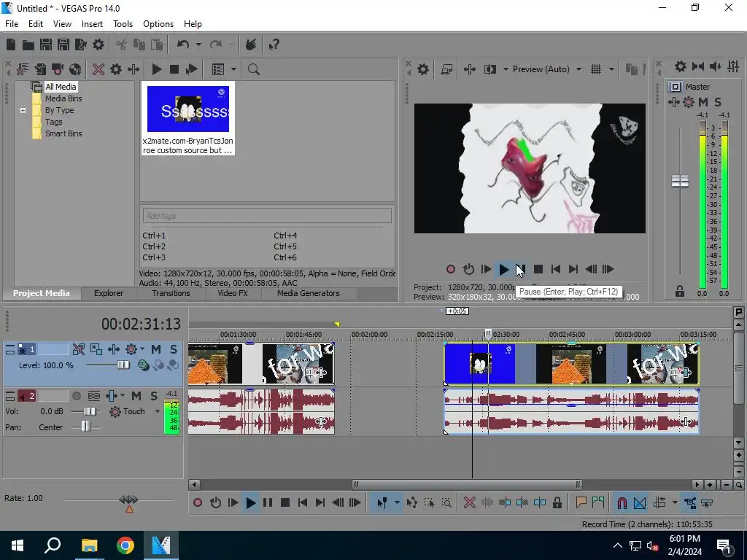Open the File menu
747x560 pixels.
(12, 24)
